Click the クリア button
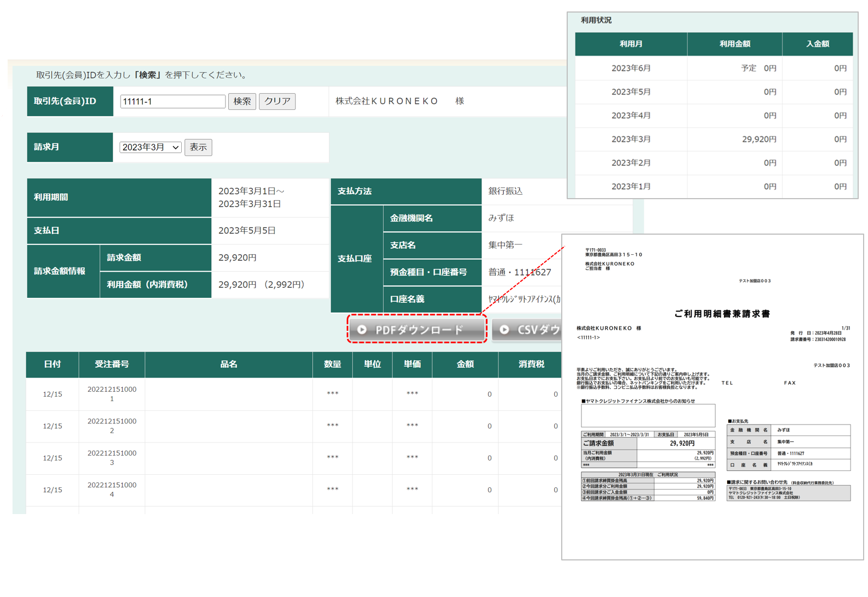This screenshot has width=868, height=597. pos(277,102)
